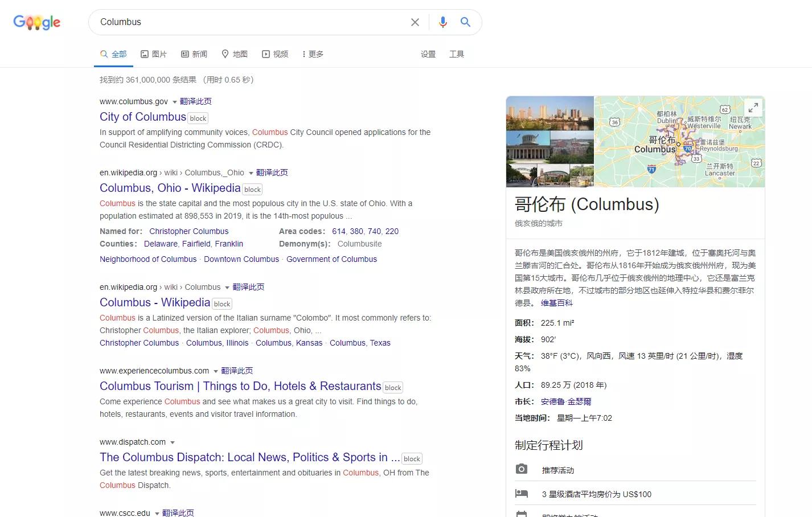Viewport: 812px width, 517px height.
Task: Click block button beside City of Columbus
Action: click(x=198, y=118)
